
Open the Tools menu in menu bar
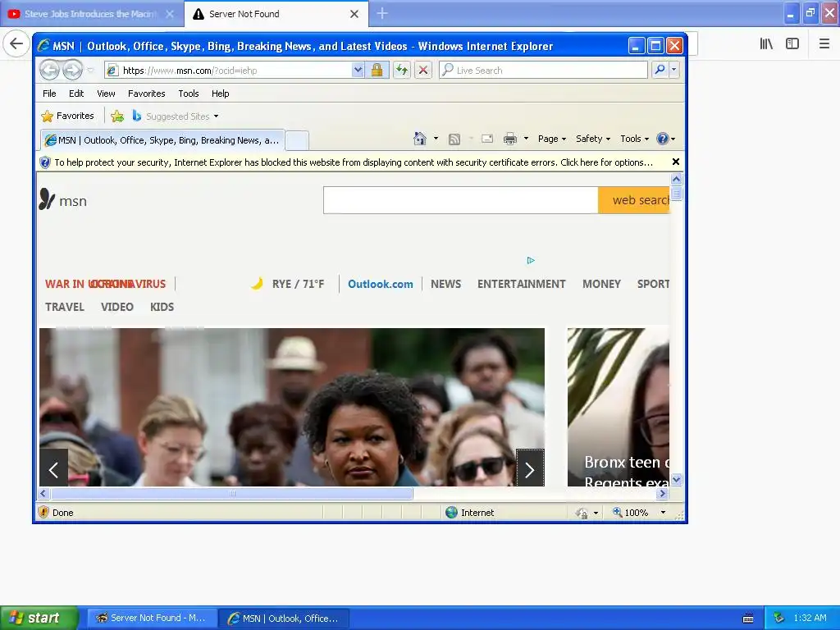coord(189,94)
